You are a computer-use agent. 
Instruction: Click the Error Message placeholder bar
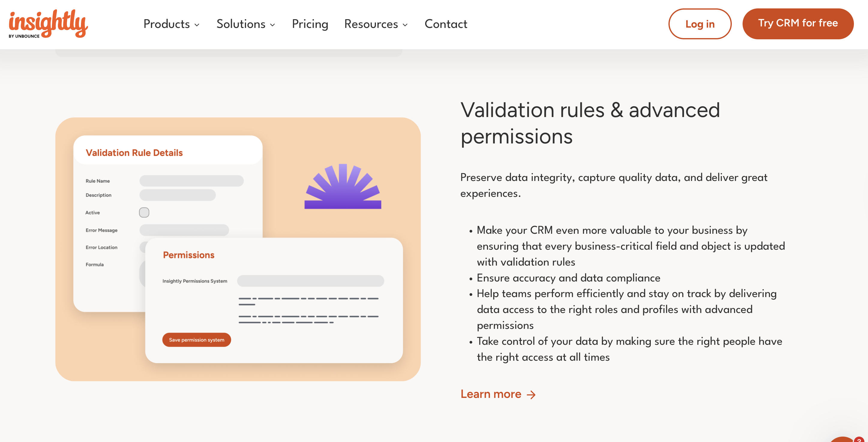coord(184,230)
